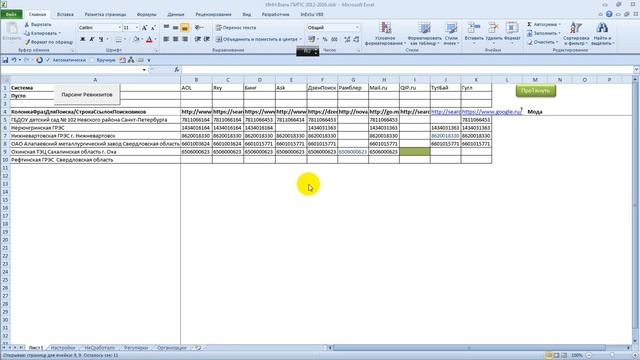This screenshot has height=360, width=640.
Task: Toggle Перенос текста (wrap text)
Action: (236, 28)
